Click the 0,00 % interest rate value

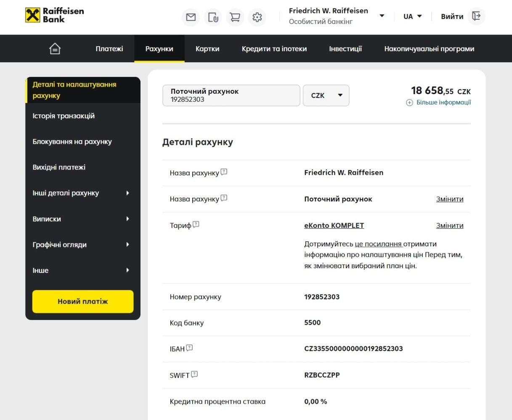pyautogui.click(x=316, y=402)
